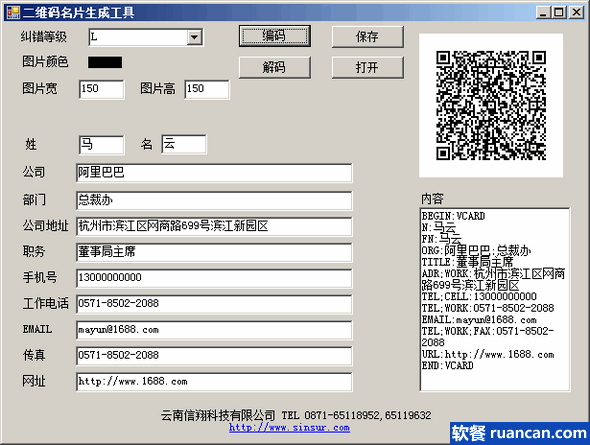The height and width of the screenshot is (445, 590).
Task: Click the 名 given name field containing 云
Action: click(x=184, y=144)
